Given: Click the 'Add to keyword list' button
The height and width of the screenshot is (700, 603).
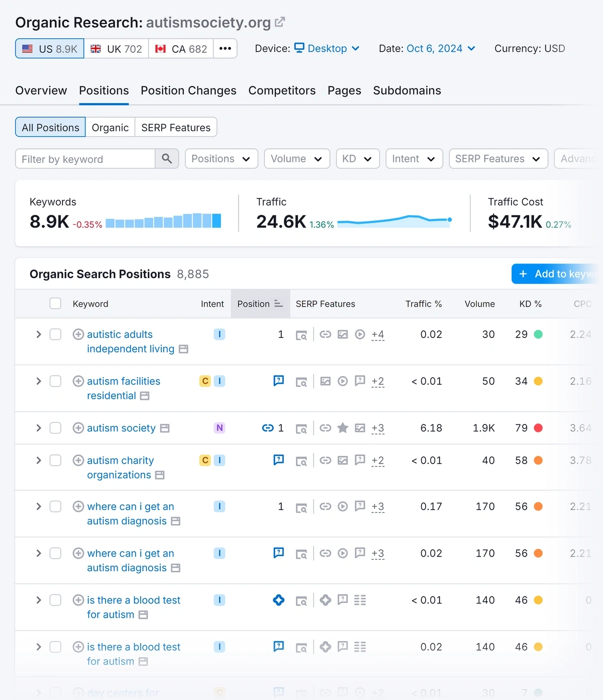Looking at the screenshot, I should pyautogui.click(x=557, y=274).
